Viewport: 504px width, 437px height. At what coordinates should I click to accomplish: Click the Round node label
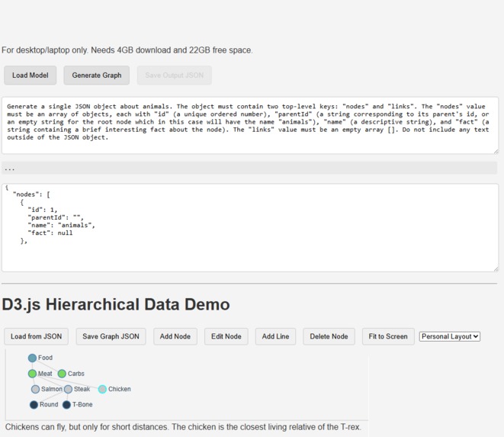click(49, 404)
